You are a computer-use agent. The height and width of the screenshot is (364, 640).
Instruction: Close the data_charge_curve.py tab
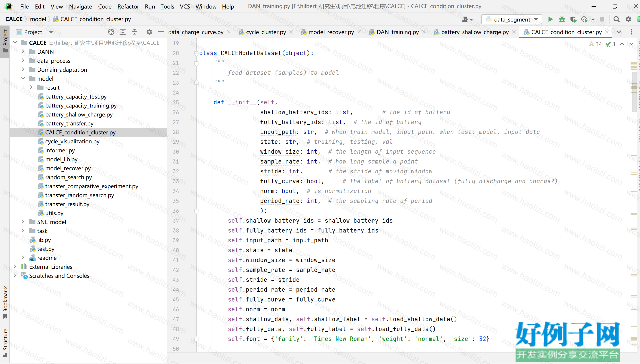tap(229, 32)
